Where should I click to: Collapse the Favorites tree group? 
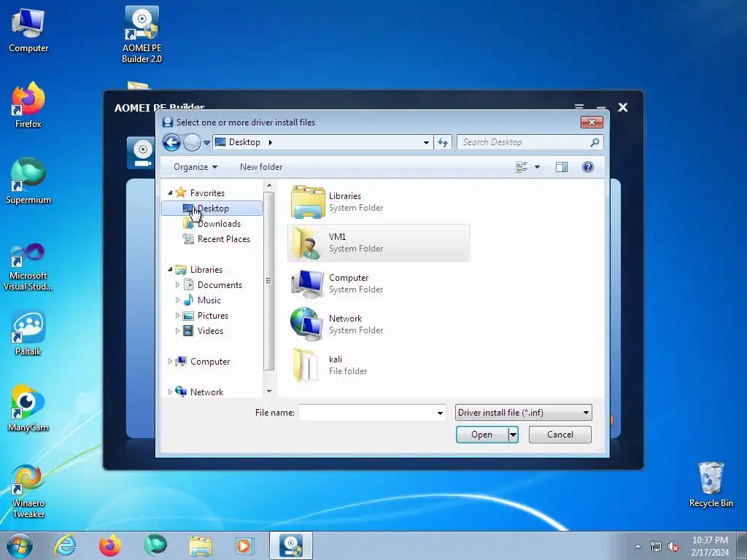click(x=170, y=192)
